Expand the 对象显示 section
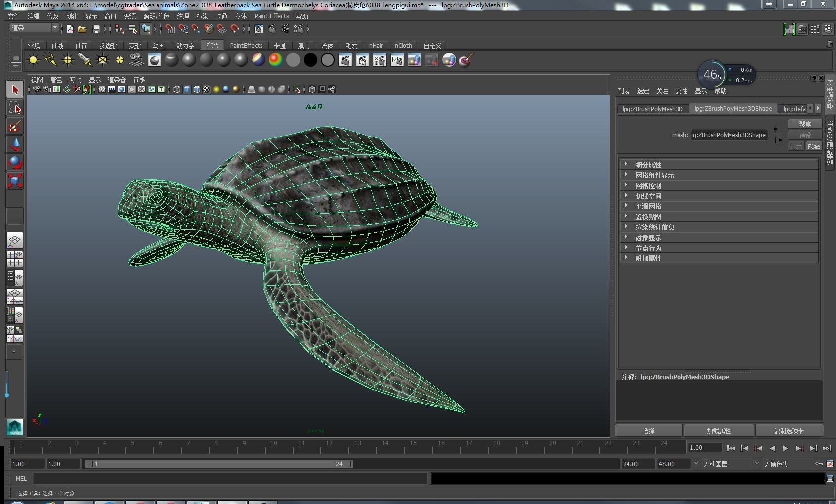 pos(719,238)
